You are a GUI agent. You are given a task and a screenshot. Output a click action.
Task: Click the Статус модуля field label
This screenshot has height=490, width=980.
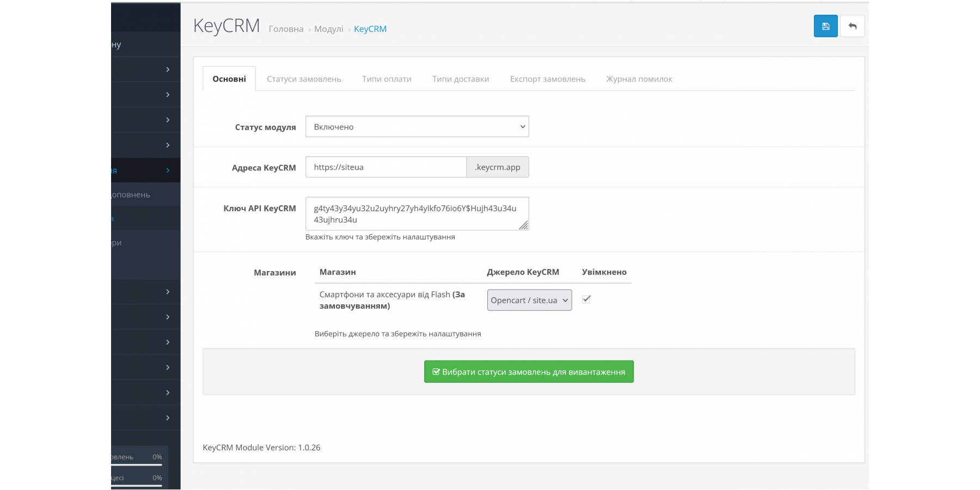(x=266, y=127)
